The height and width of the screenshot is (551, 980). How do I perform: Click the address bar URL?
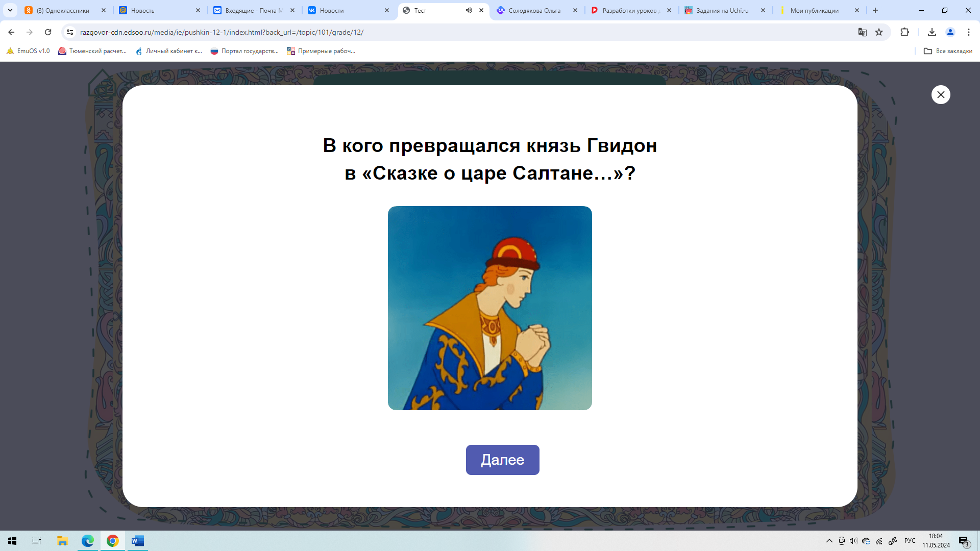(x=222, y=32)
